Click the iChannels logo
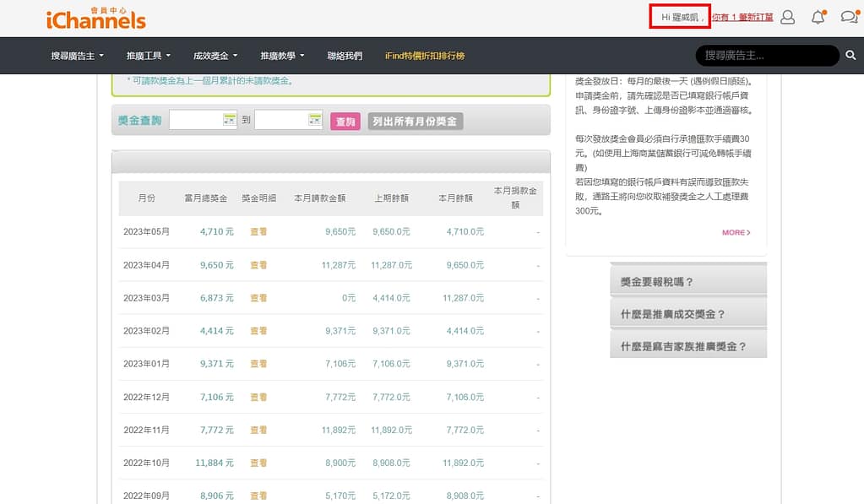864x504 pixels. (95, 17)
